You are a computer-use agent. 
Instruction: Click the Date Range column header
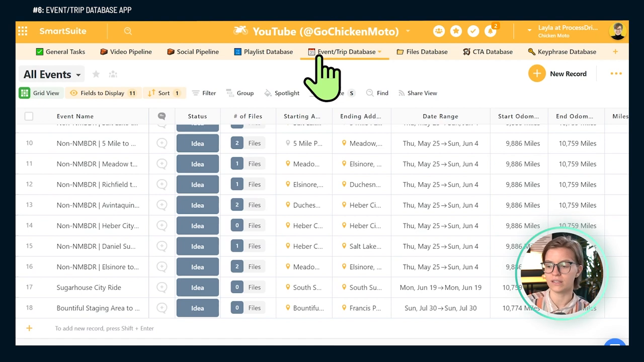[440, 116]
